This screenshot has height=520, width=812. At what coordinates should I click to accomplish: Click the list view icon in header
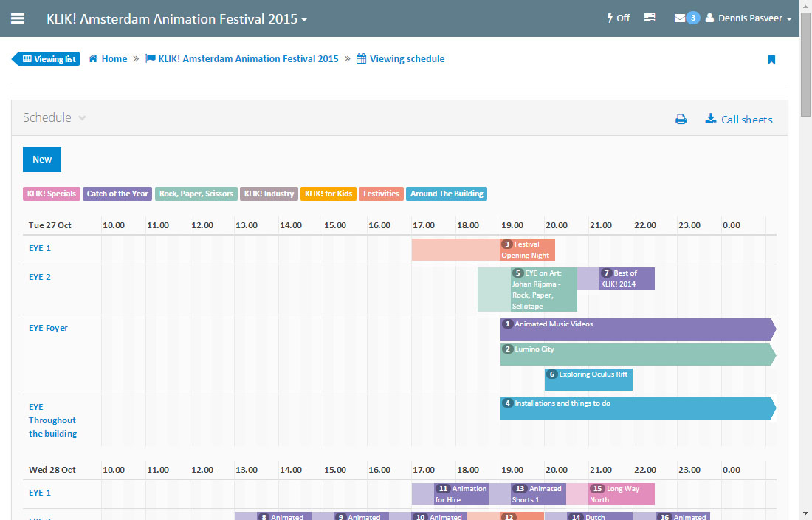click(650, 18)
